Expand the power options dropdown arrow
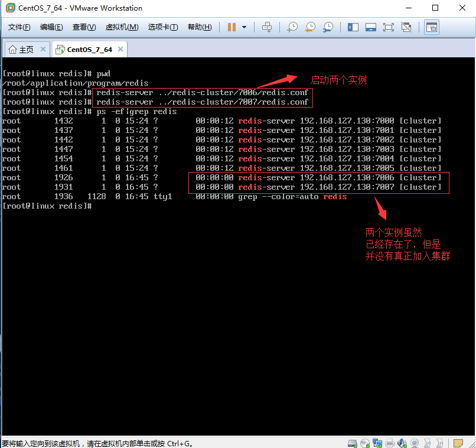Image resolution: width=476 pixels, height=448 pixels. pos(244,27)
